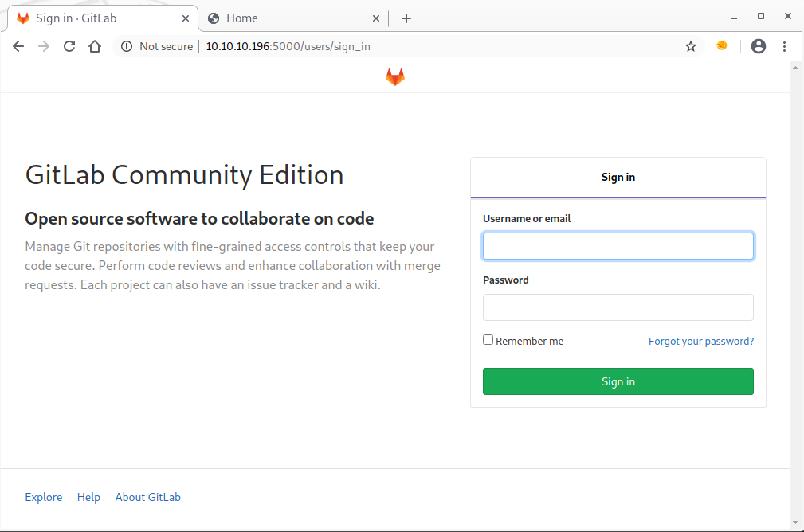Open the About GitLab link
Screen dimensions: 804x532
(x=147, y=497)
